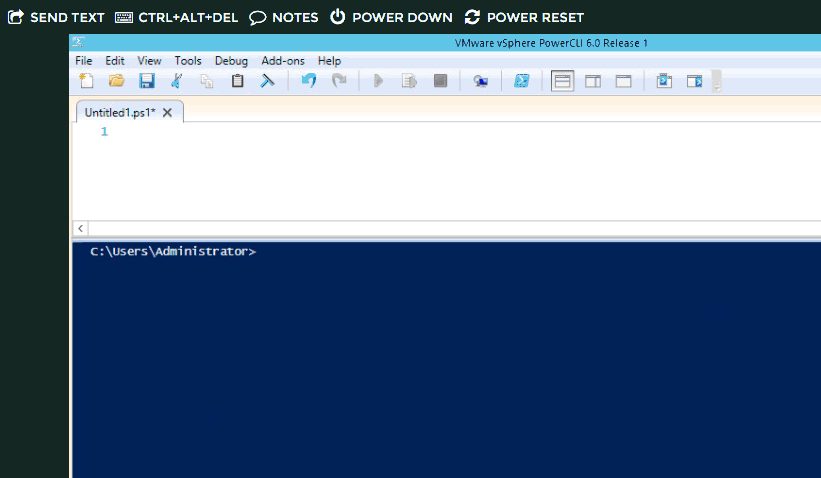Toggle script pane top layout

click(x=563, y=81)
